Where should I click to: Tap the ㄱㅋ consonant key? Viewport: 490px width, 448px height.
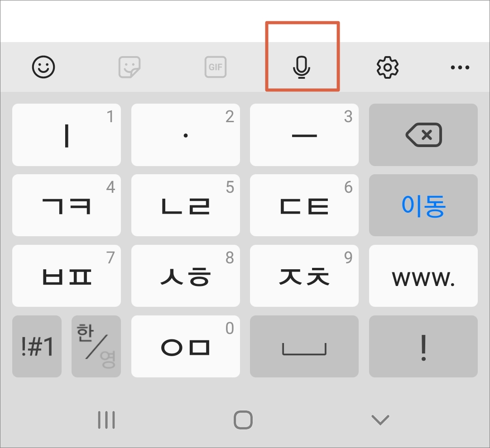[67, 205]
